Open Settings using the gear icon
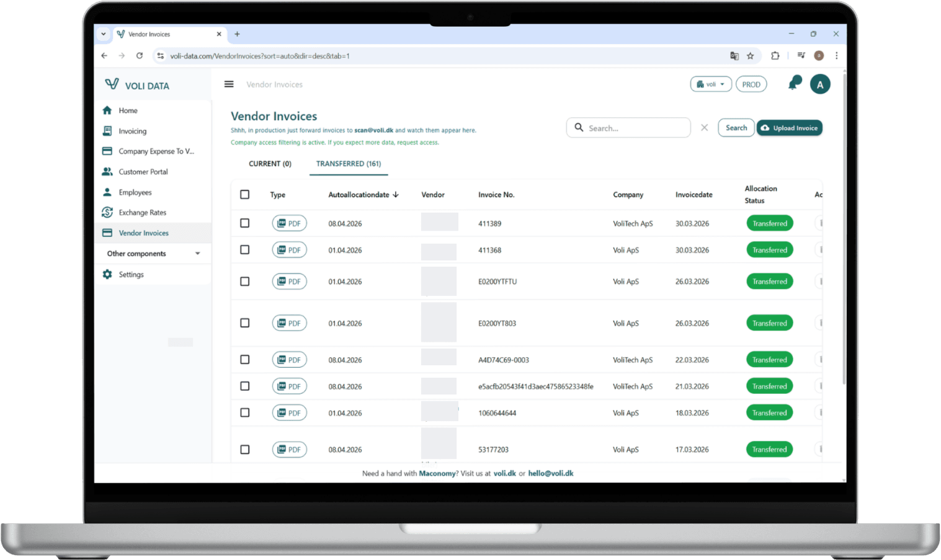Viewport: 941px width, 560px height. click(107, 274)
